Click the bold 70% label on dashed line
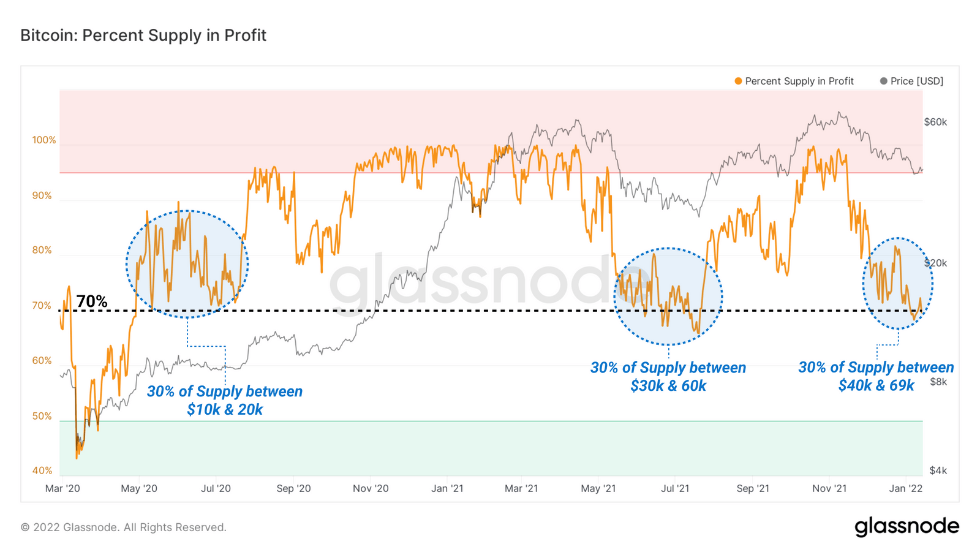 (x=92, y=301)
